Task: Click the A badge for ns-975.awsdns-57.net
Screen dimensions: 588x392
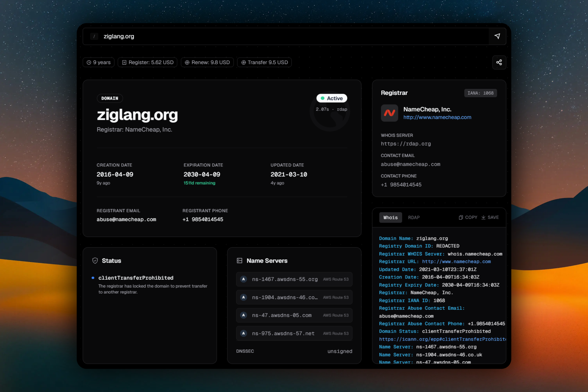Action: 243,333
